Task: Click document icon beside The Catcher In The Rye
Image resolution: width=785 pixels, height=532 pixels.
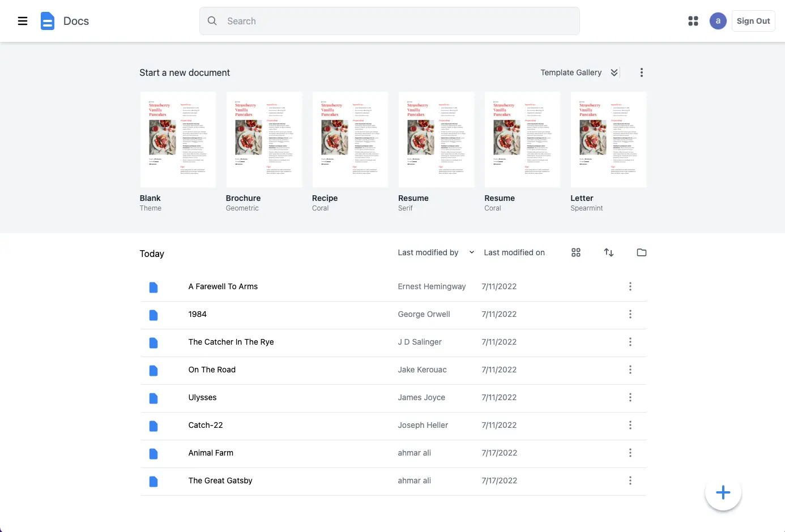Action: click(x=153, y=343)
